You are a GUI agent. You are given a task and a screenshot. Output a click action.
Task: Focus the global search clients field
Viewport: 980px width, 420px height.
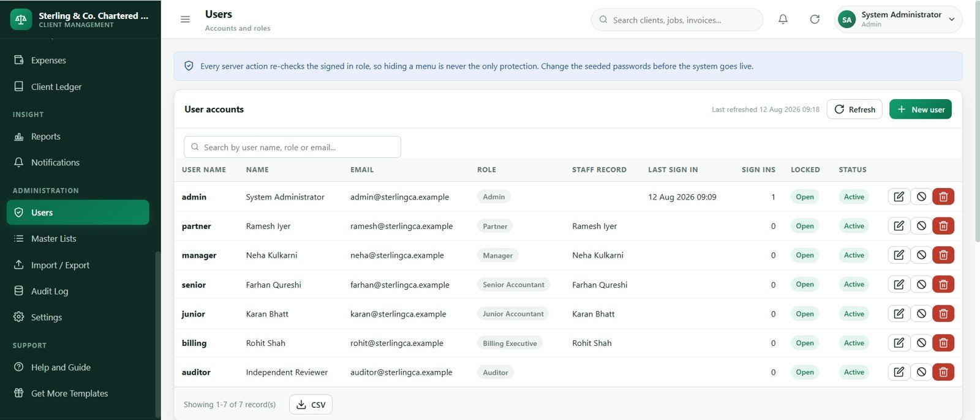pos(677,20)
